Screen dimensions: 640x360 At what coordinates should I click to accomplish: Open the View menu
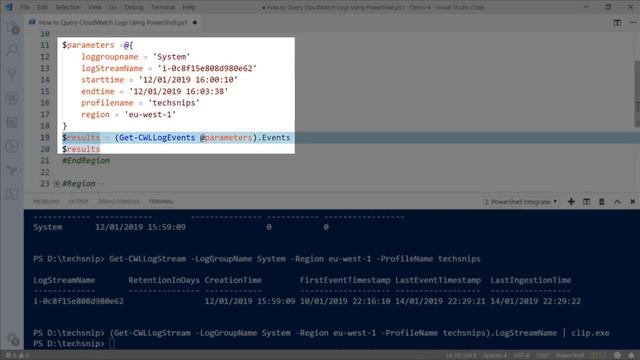(95, 7)
